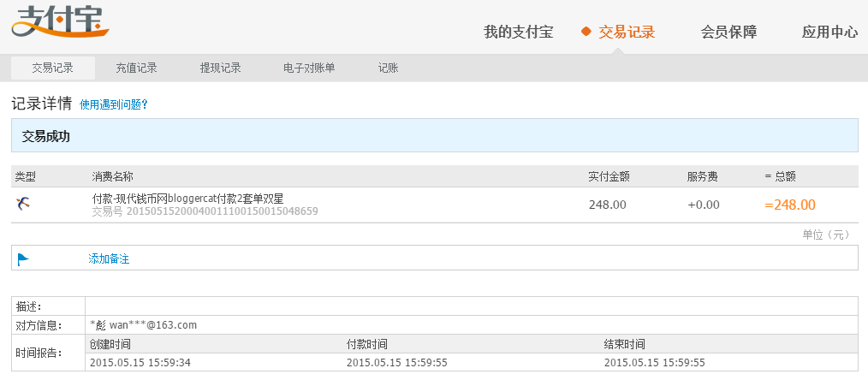This screenshot has height=386, width=868.
Task: Open the 电子对账单 tab
Action: pos(309,68)
